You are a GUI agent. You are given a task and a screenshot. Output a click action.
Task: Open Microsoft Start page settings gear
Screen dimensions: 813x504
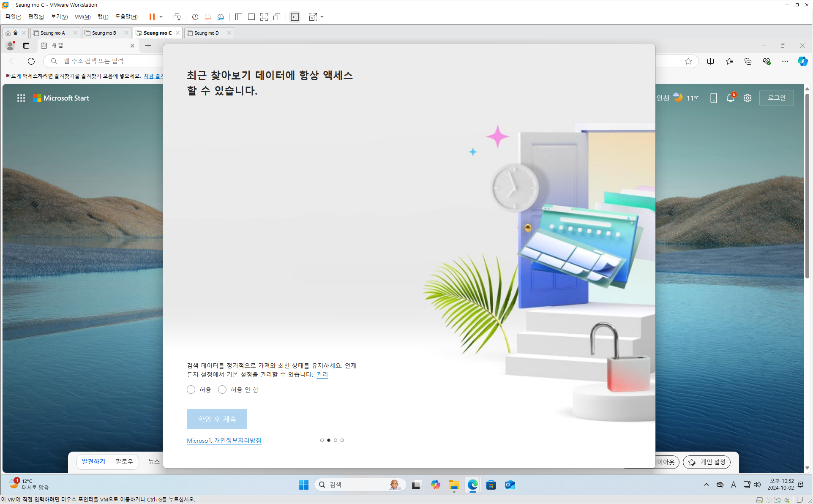[748, 98]
